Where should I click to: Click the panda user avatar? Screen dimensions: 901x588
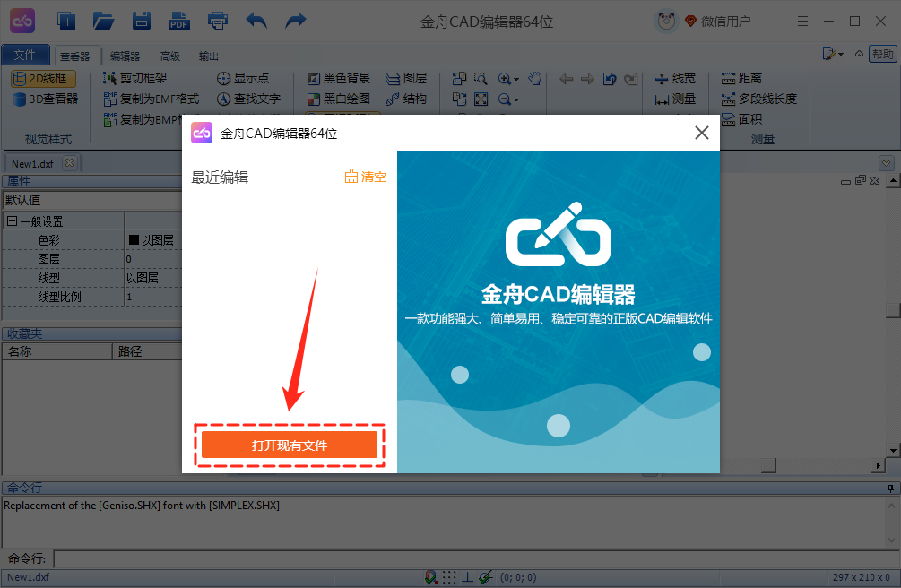pyautogui.click(x=666, y=22)
